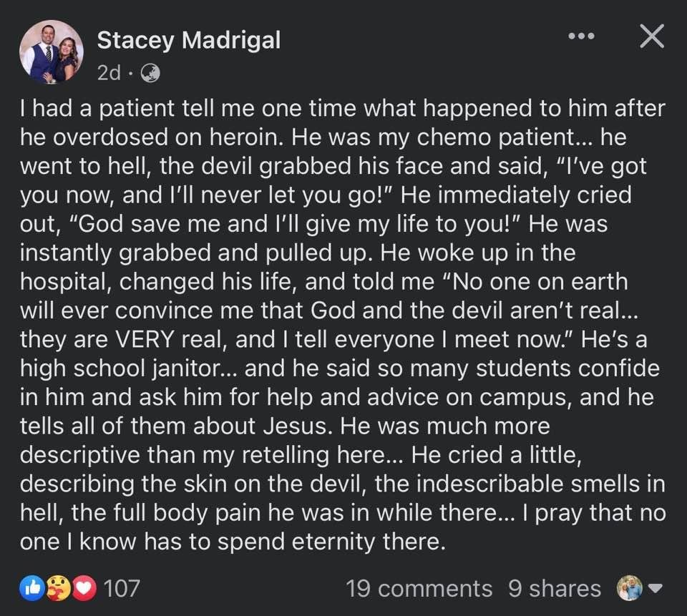
Task: Click the first line of the post text
Action: 343,108
